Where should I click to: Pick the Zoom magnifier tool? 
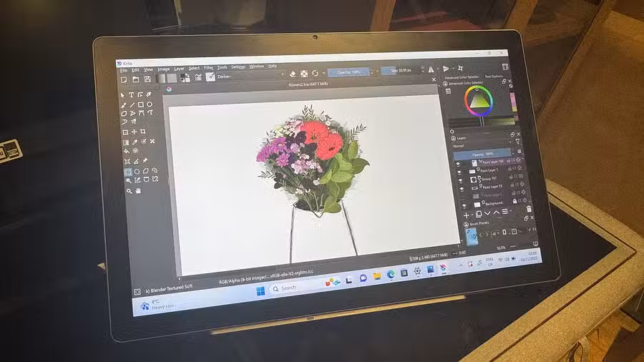pyautogui.click(x=129, y=191)
